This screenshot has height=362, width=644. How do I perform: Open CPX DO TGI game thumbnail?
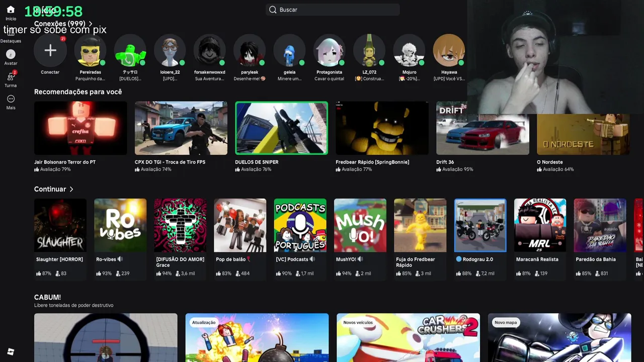tap(181, 128)
